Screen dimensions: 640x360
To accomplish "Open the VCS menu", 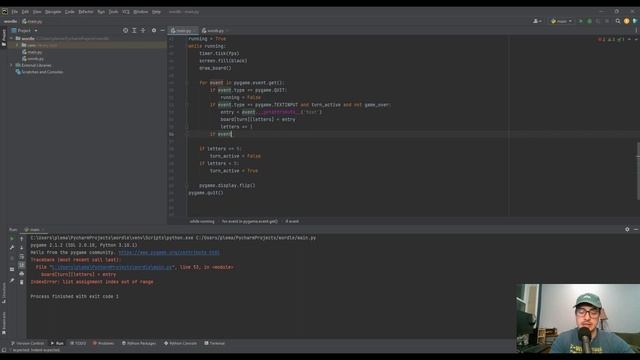I will 126,12.
